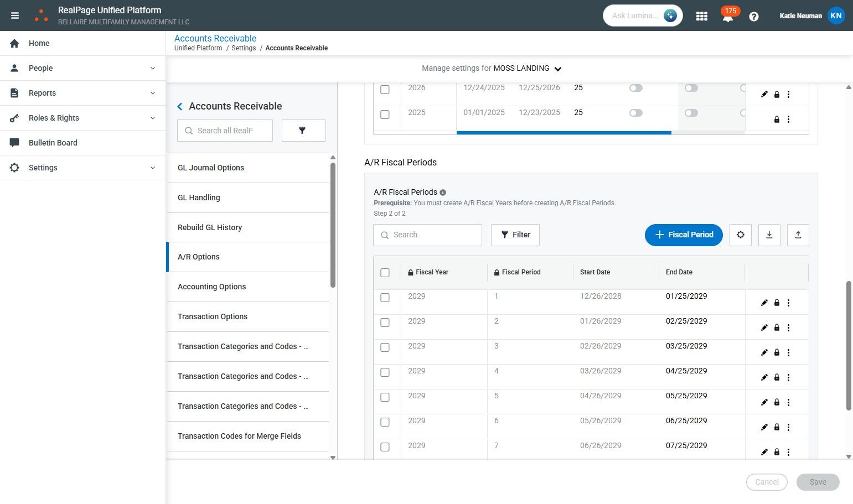
Task: Click the download icon for fiscal periods
Action: pyautogui.click(x=769, y=235)
